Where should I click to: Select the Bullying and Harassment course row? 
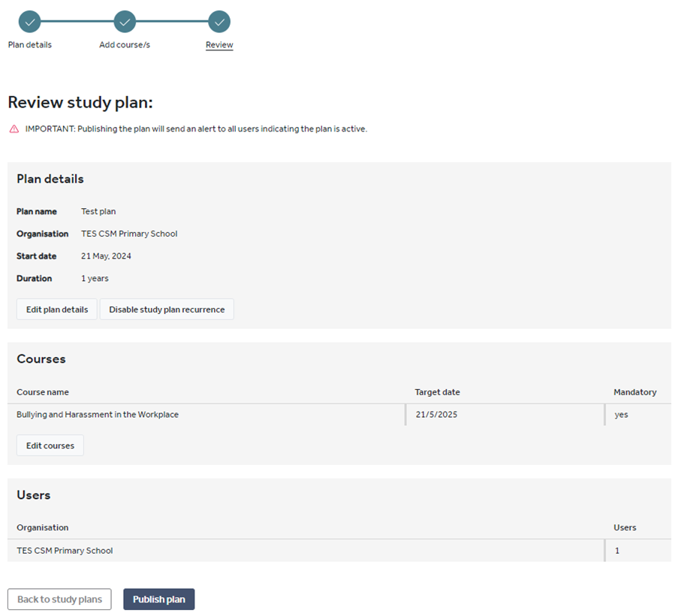tap(98, 414)
